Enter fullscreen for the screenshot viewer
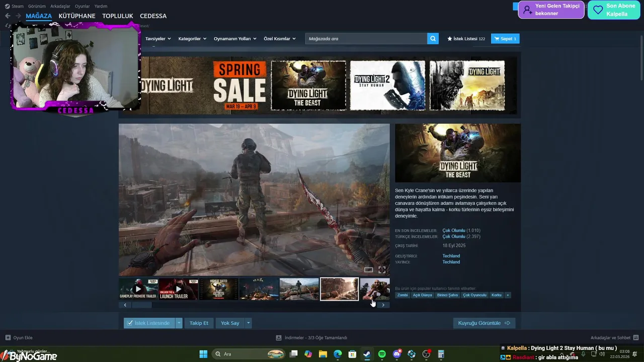 (382, 270)
